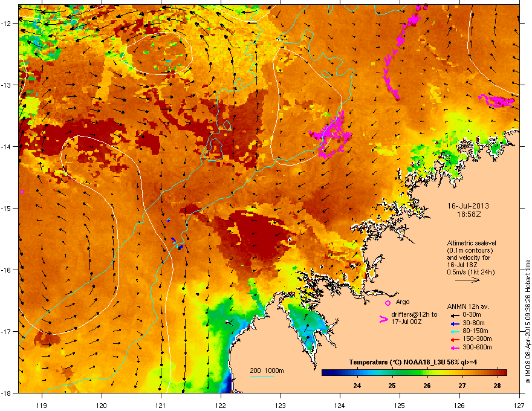Click the '16-Jul 18Z' velocity date text
Image resolution: width=532 pixels, height=411 pixels.
click(462, 265)
